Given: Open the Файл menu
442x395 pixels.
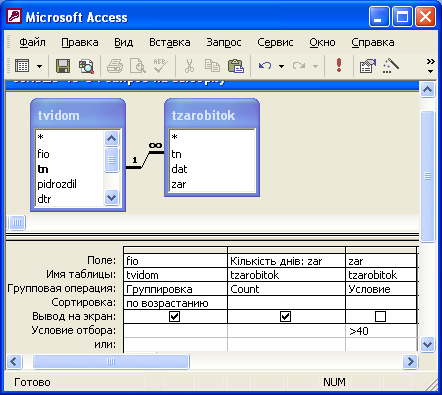Looking at the screenshot, I should [32, 42].
